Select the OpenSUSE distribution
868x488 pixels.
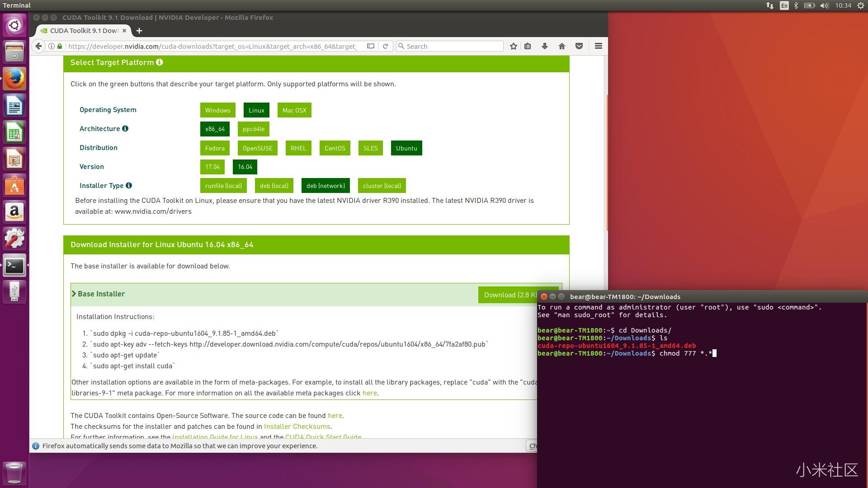tap(258, 148)
